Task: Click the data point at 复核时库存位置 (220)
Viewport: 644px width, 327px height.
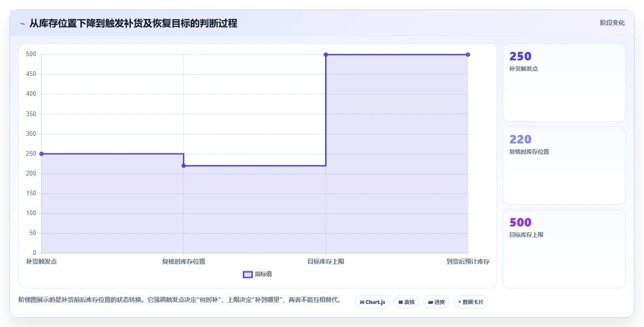Action: (x=184, y=166)
